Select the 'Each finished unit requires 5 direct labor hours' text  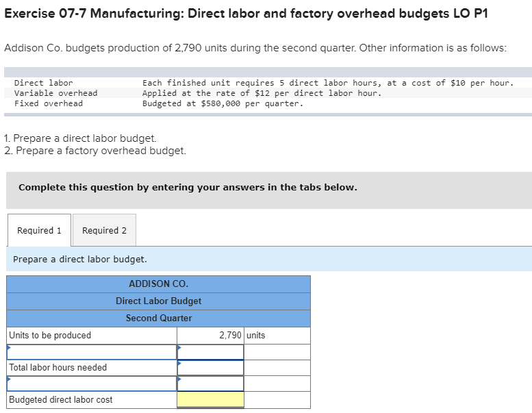(261, 83)
